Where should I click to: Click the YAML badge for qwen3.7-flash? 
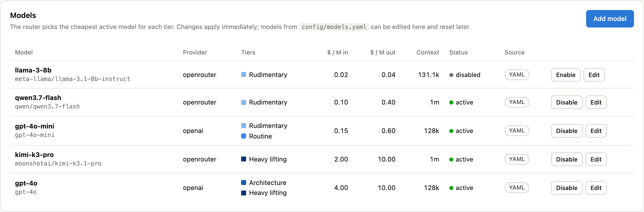pos(517,102)
